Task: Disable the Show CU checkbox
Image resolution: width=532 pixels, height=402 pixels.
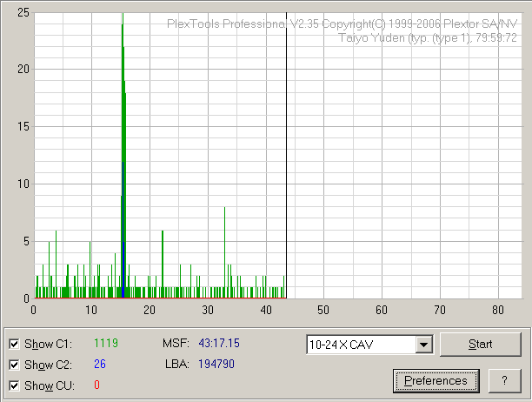Action: (14, 386)
